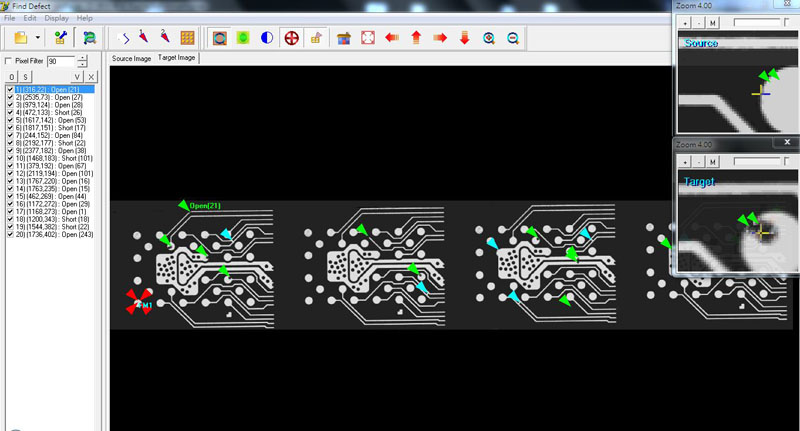The height and width of the screenshot is (431, 800).
Task: Click the slider in Source zoom window
Action: pyautogui.click(x=756, y=21)
